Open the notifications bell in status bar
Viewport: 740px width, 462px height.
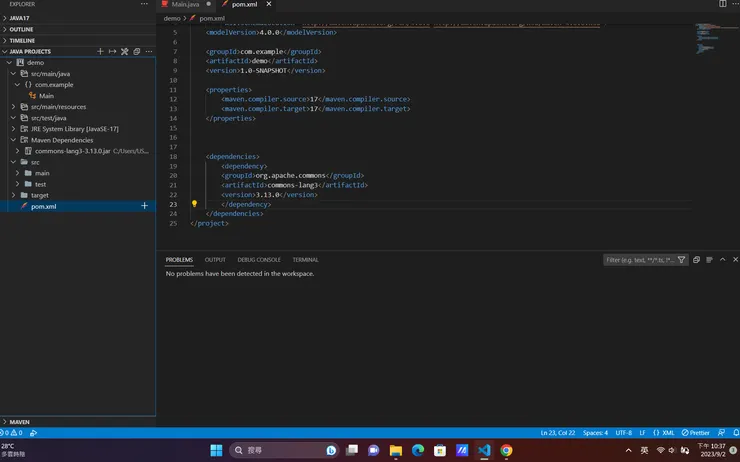(736, 433)
